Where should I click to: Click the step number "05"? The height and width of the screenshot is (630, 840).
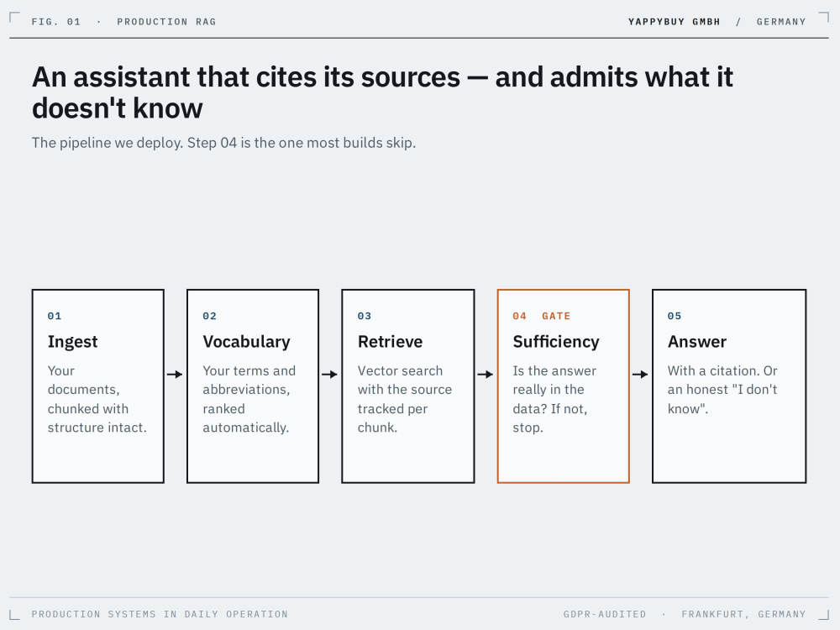point(675,316)
